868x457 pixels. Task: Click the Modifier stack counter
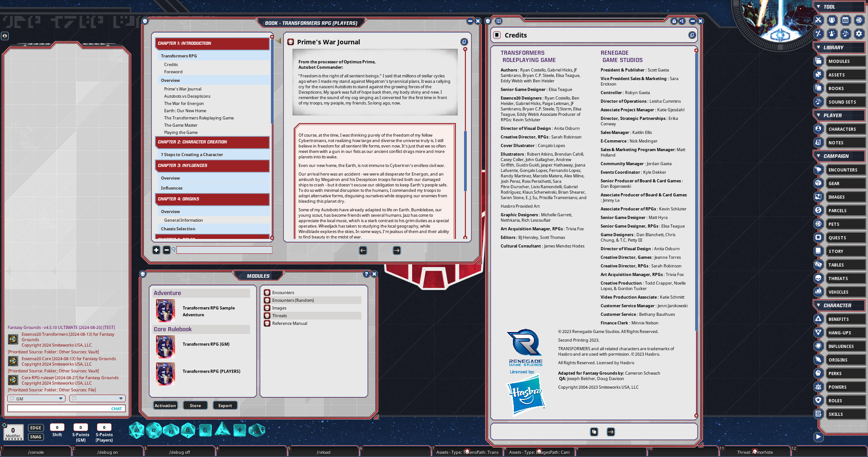(13, 432)
